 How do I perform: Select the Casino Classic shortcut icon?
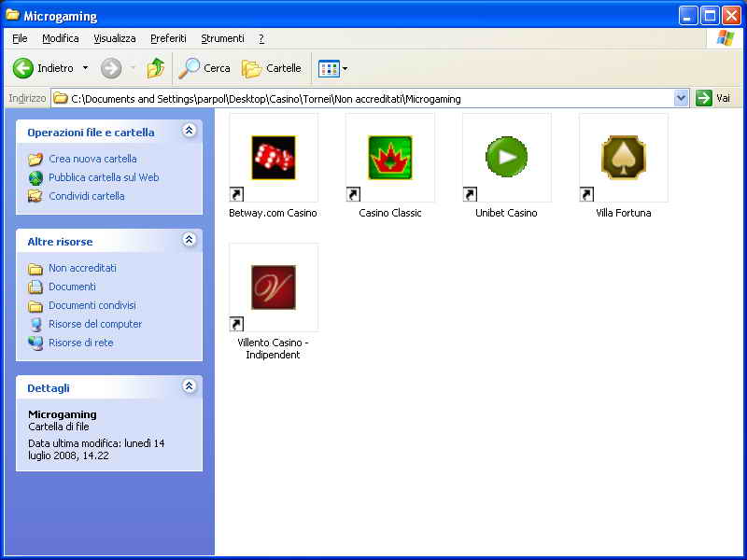point(390,158)
